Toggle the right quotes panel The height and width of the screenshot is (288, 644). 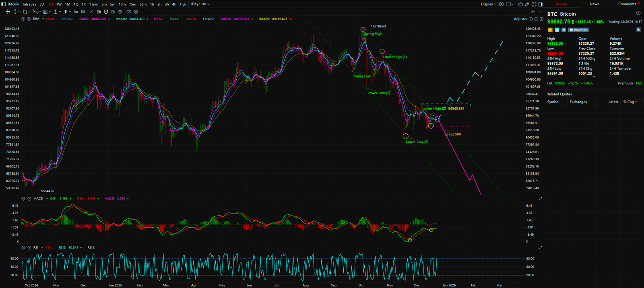click(541, 4)
